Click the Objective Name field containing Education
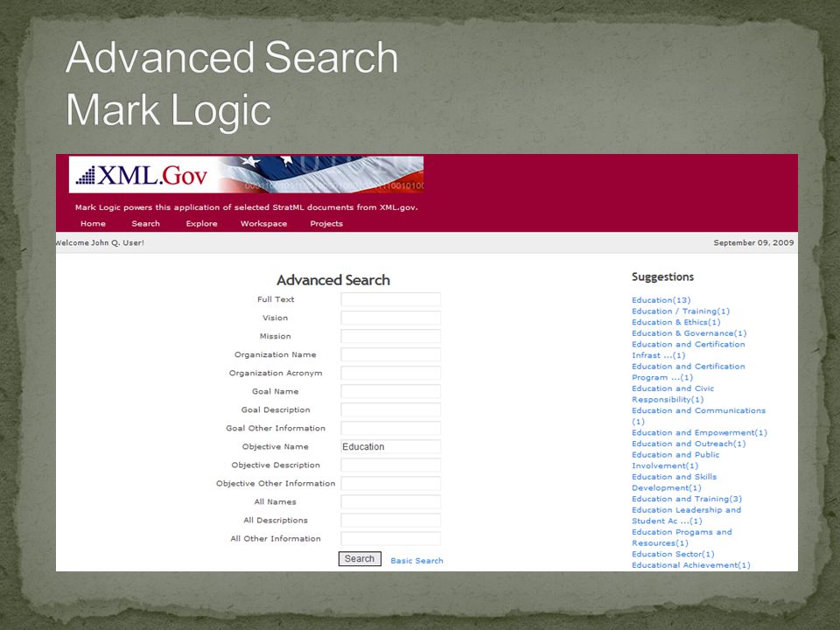This screenshot has width=840, height=630. point(390,447)
